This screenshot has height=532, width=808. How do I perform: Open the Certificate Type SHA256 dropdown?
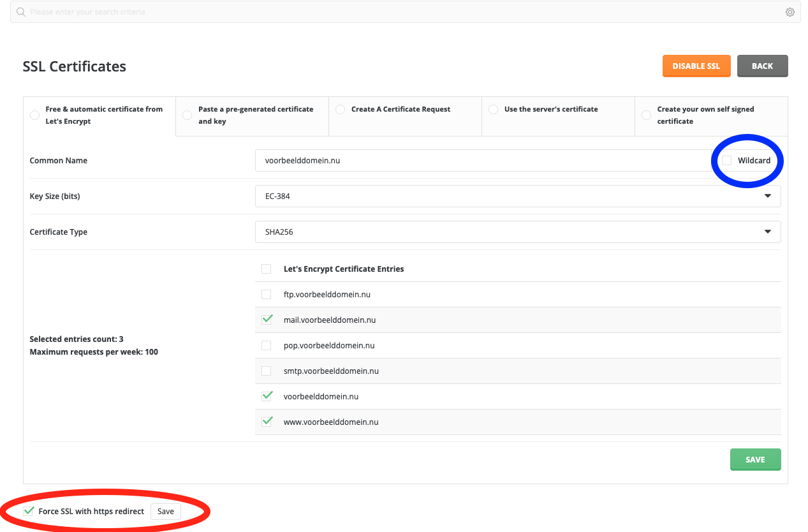(518, 232)
